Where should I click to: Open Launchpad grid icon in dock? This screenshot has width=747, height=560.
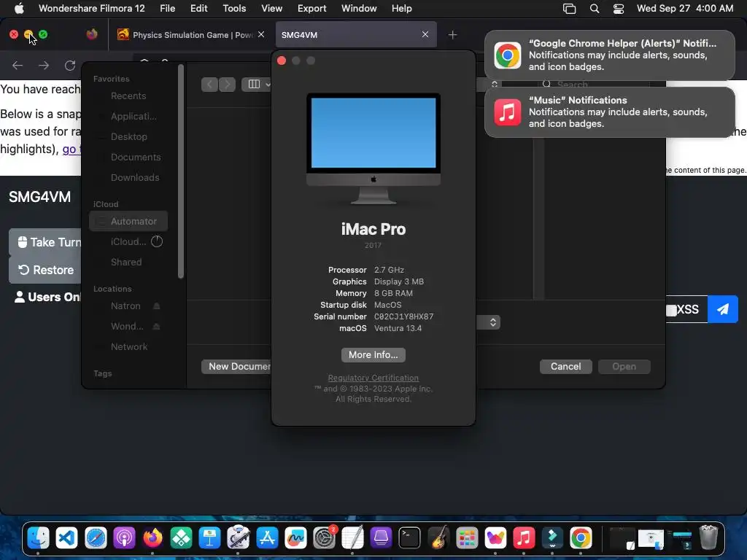coord(467,538)
